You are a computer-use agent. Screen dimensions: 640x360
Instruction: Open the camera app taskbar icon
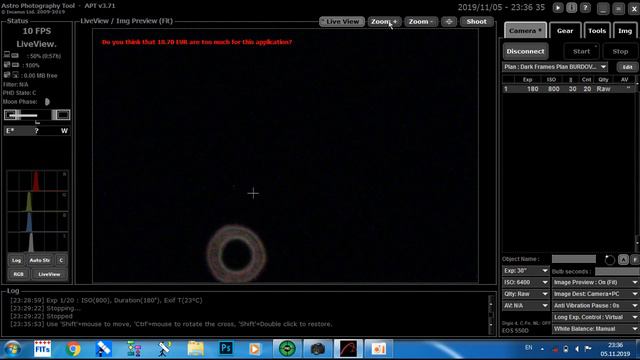[317, 349]
